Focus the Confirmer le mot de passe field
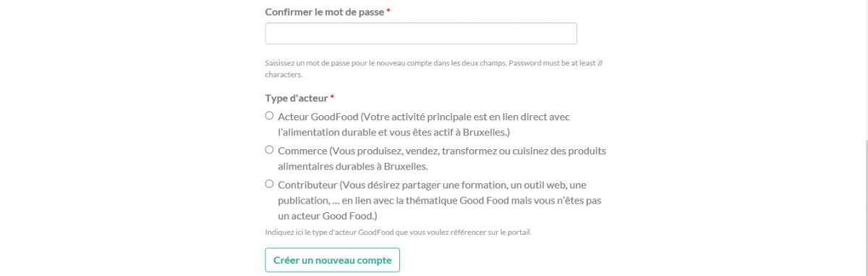 [x=421, y=33]
